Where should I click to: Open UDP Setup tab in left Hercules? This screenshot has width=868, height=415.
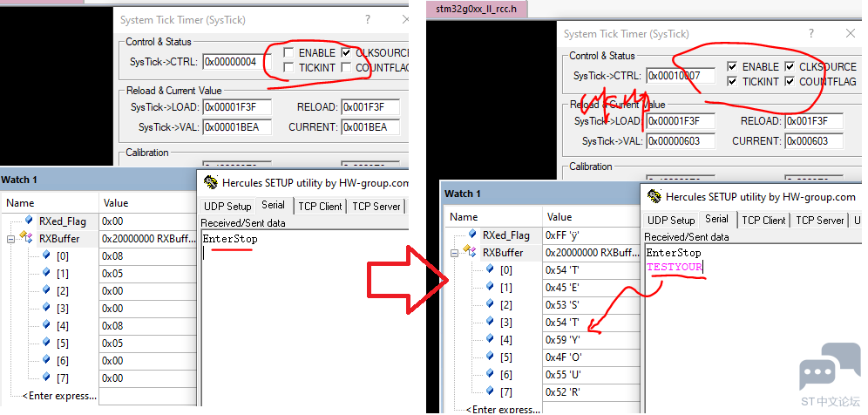pos(227,206)
